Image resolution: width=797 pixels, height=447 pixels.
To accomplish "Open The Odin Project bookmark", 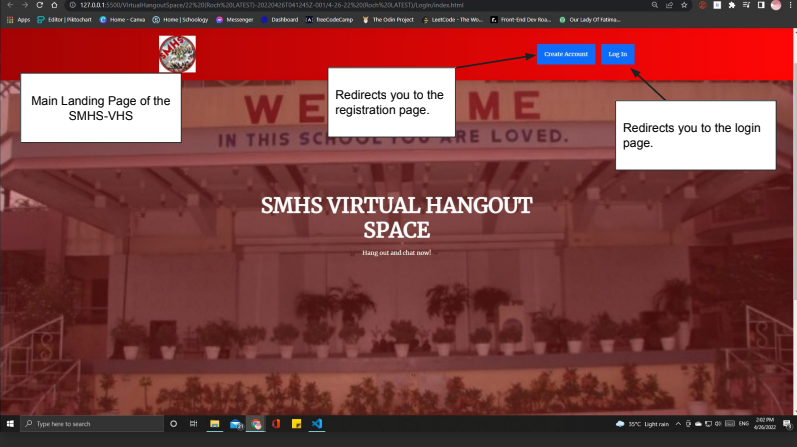I will tap(387, 19).
